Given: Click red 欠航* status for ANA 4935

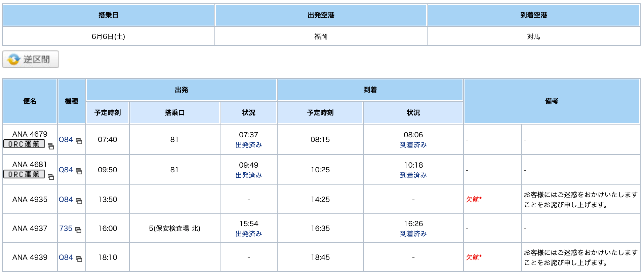Looking at the screenshot, I should point(474,200).
